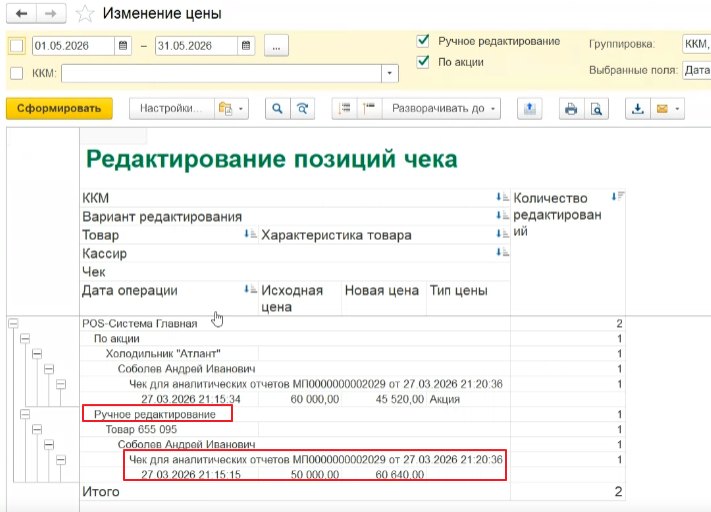
Task: Click the Группировка field
Action: [x=696, y=44]
